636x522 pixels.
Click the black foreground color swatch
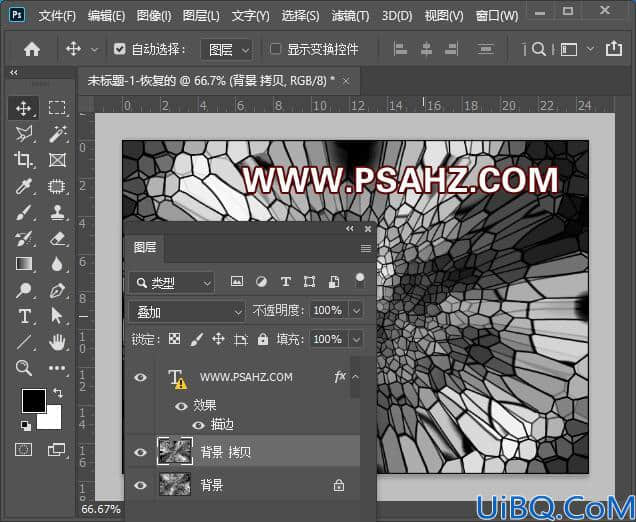click(x=34, y=401)
